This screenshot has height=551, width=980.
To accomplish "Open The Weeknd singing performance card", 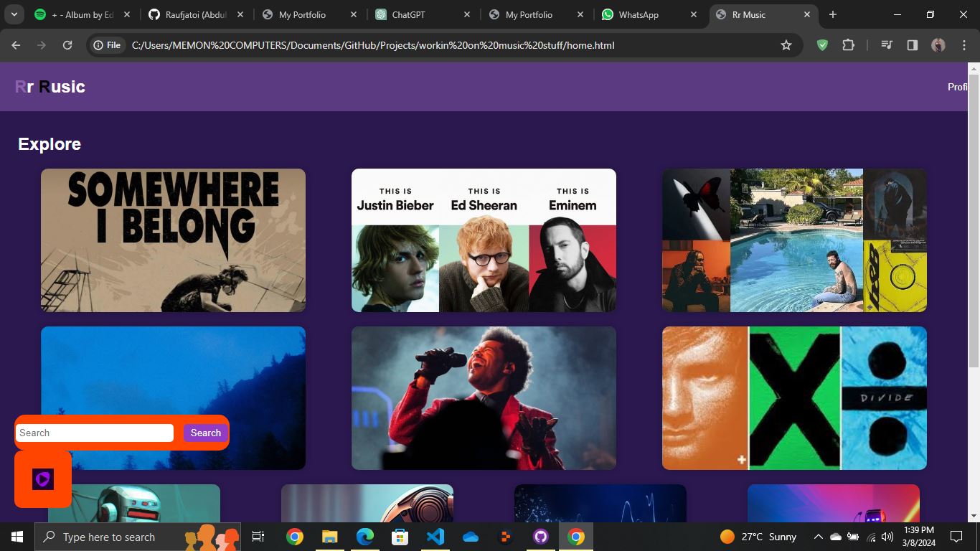I will 484,398.
